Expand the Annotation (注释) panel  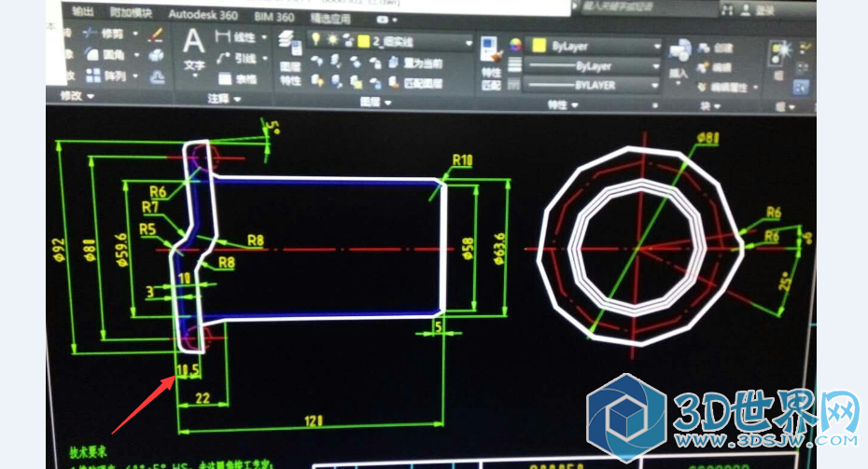point(224,99)
